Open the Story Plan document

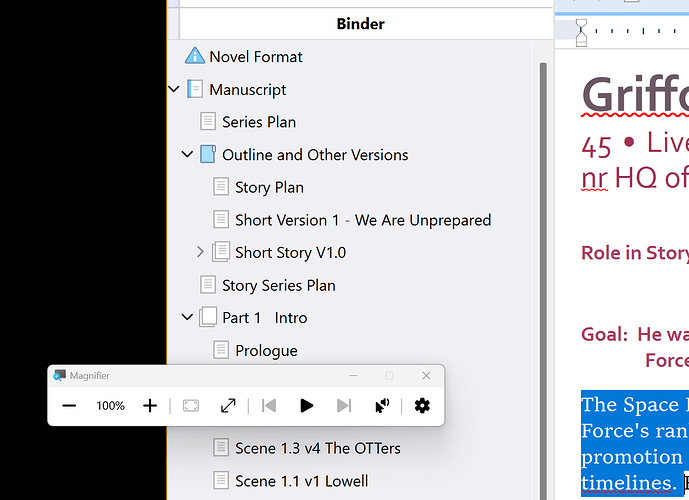pyautogui.click(x=269, y=187)
